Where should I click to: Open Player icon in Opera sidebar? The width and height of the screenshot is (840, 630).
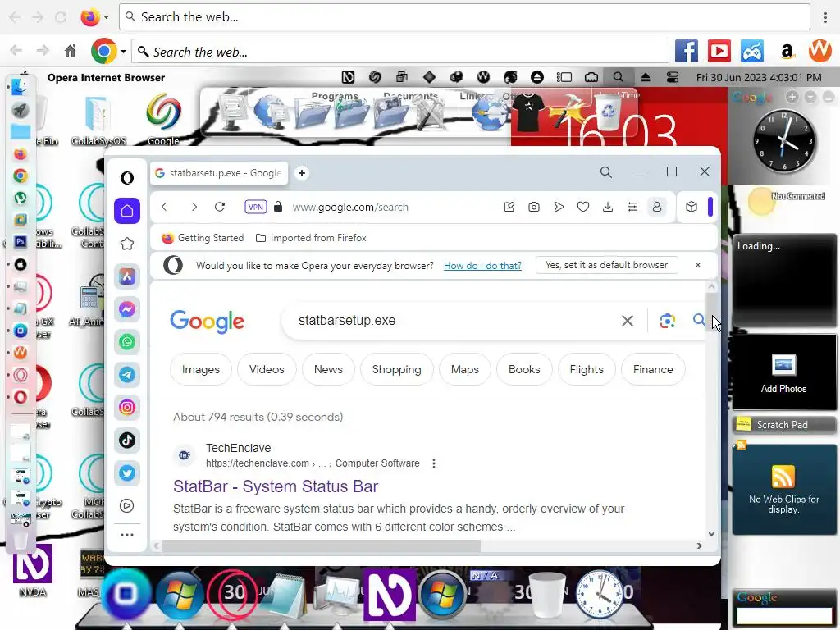coord(127,505)
